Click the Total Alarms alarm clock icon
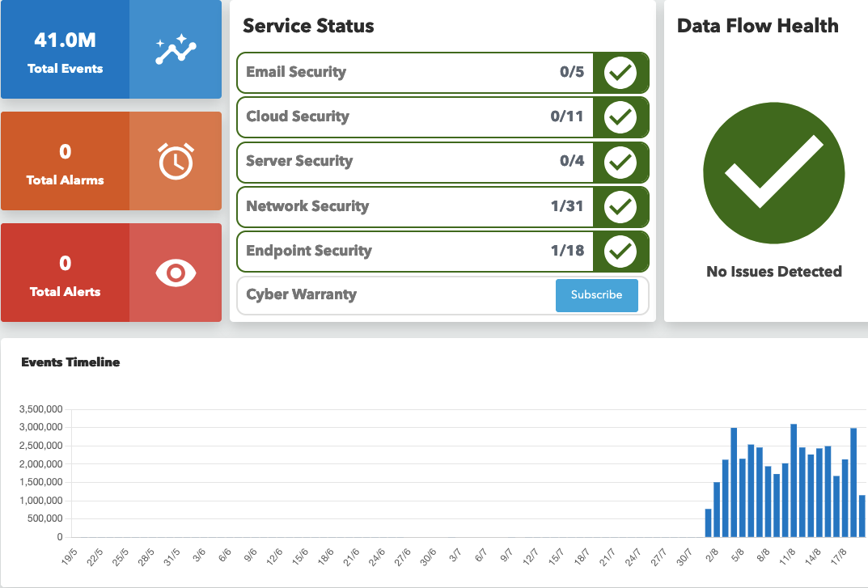 pyautogui.click(x=176, y=161)
